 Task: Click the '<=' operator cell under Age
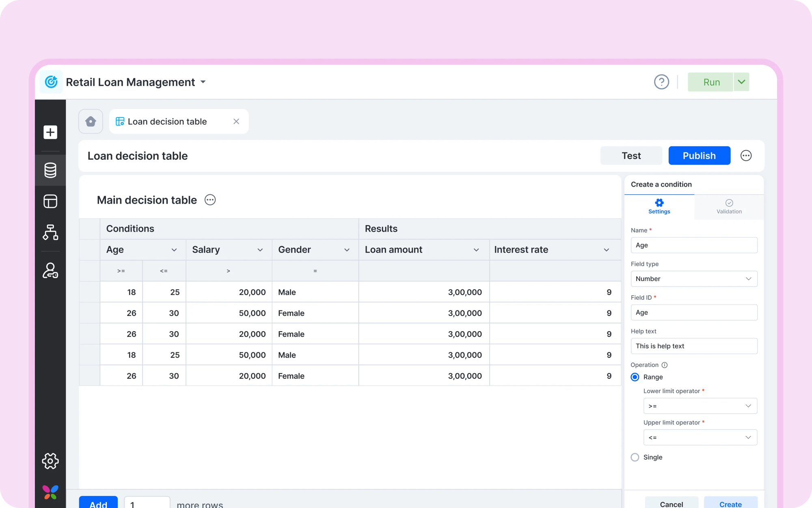coord(164,271)
